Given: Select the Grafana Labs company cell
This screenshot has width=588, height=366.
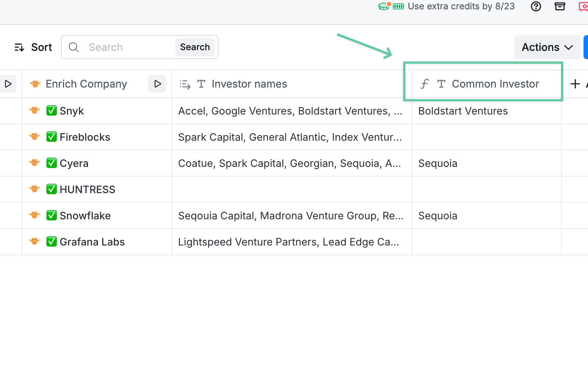Looking at the screenshot, I should (97, 242).
